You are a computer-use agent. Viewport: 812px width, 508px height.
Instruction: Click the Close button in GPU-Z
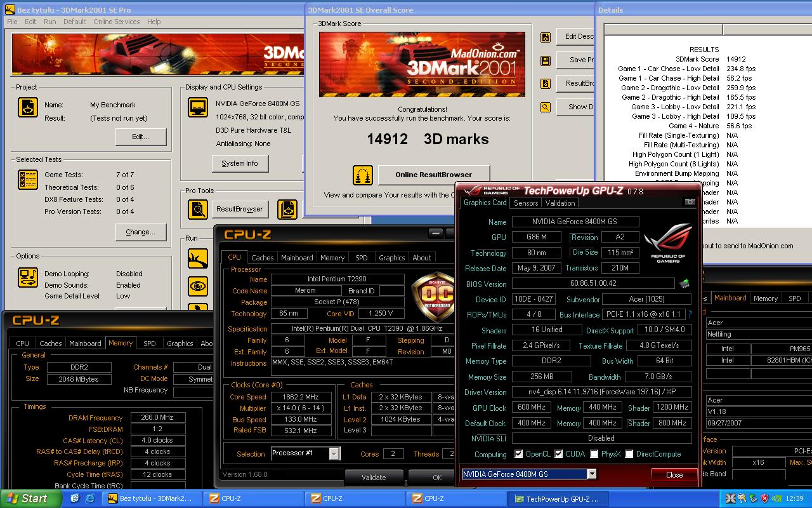tap(674, 474)
